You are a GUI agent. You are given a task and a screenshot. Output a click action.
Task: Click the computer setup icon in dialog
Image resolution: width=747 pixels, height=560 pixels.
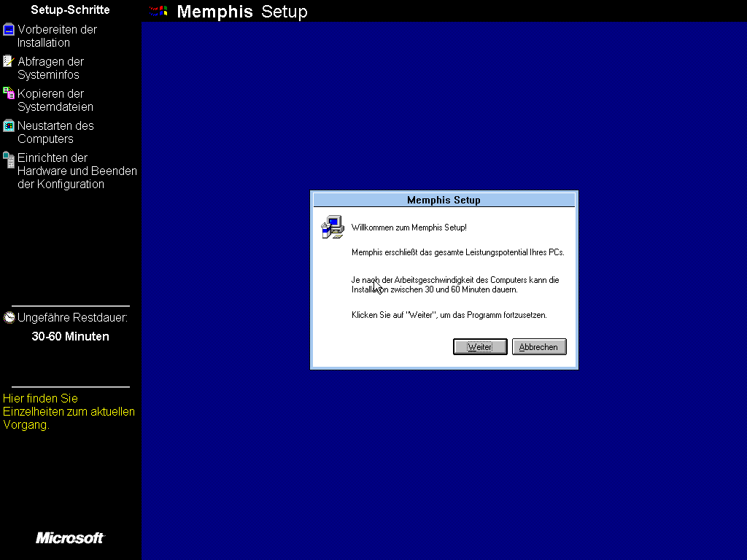tap(333, 227)
